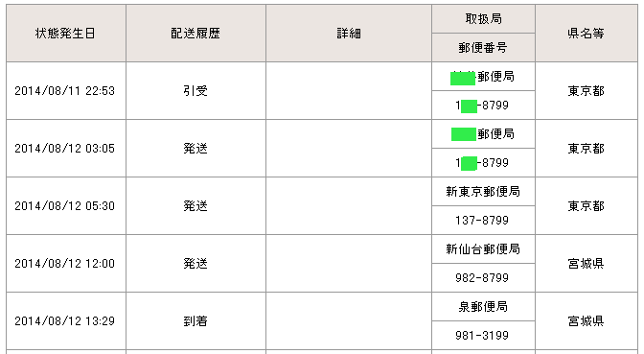
Task: Select the 詳細 column header
Action: (x=349, y=34)
